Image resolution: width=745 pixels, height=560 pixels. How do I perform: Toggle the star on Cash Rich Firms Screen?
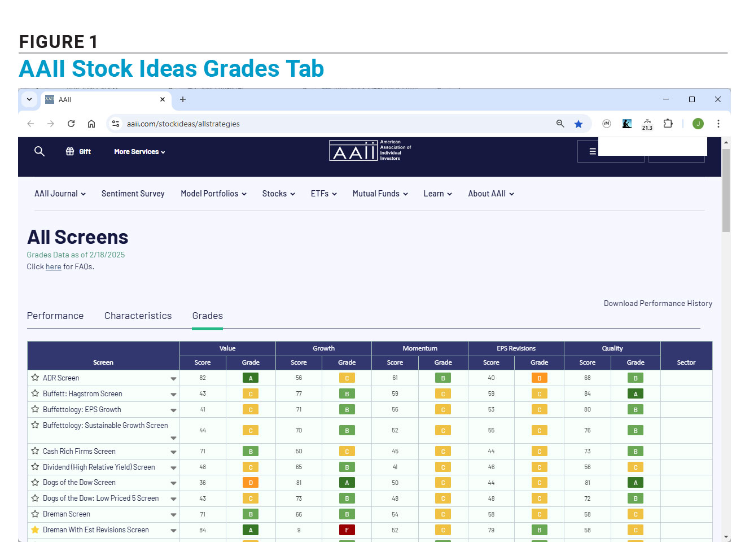coord(34,451)
